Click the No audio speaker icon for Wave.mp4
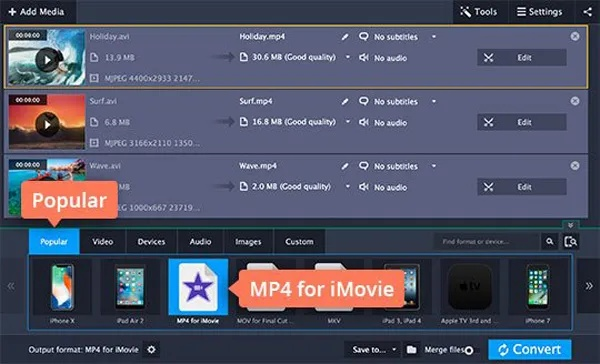 pyautogui.click(x=364, y=187)
